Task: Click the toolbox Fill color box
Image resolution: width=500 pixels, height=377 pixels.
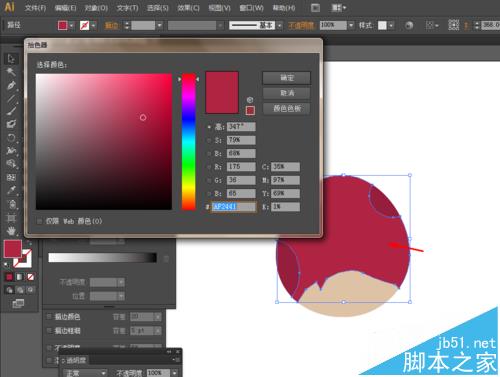Action: [x=13, y=249]
